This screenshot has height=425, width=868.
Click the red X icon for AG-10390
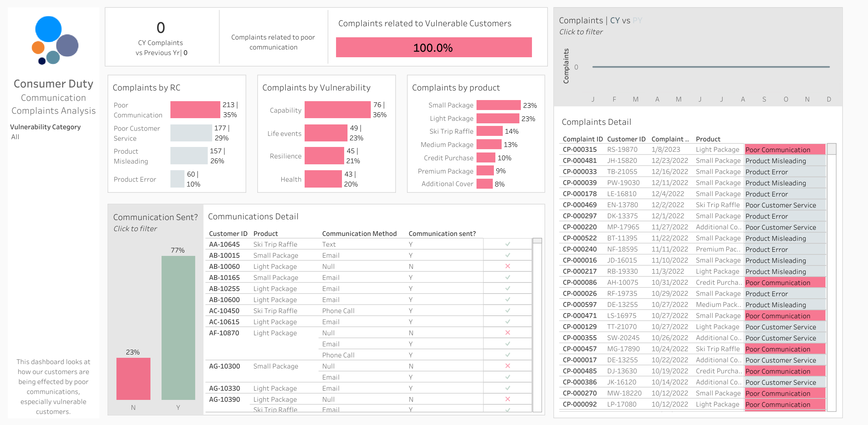coord(508,399)
